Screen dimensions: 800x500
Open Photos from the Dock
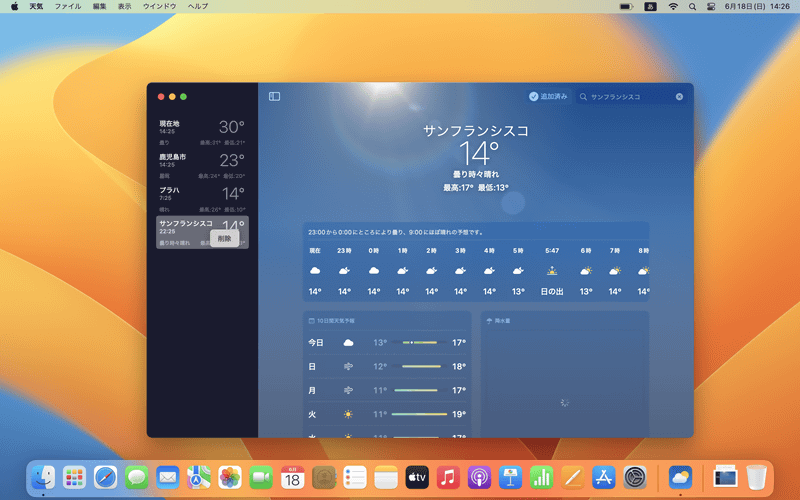(230, 478)
